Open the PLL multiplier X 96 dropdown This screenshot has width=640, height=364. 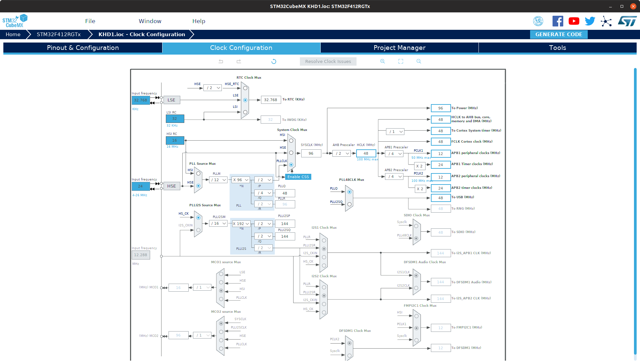point(241,180)
